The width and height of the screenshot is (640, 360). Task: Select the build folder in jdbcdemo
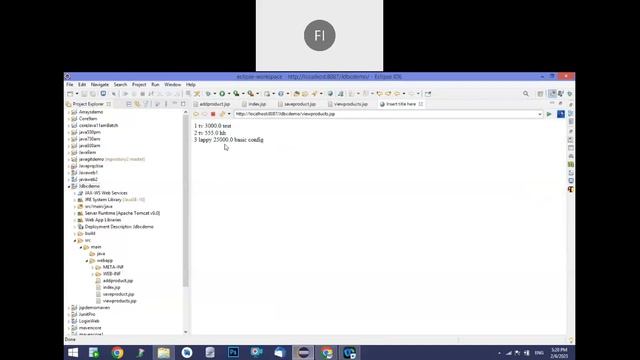90,233
